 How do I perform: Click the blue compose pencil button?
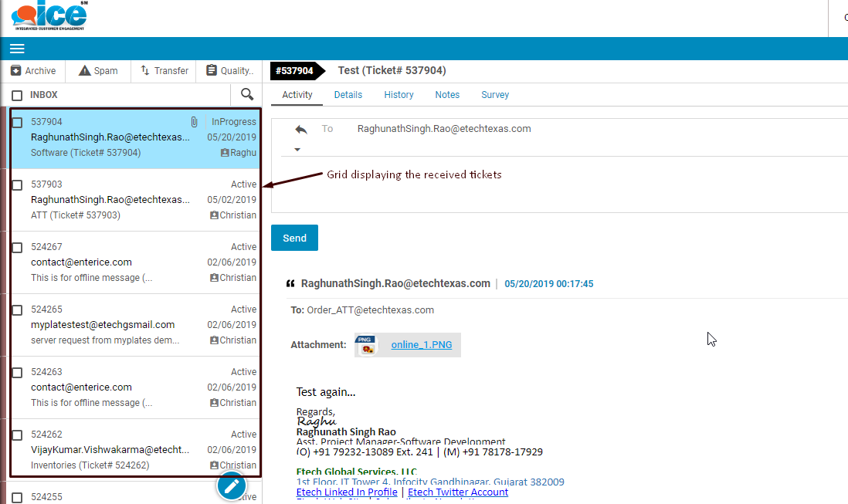(231, 485)
